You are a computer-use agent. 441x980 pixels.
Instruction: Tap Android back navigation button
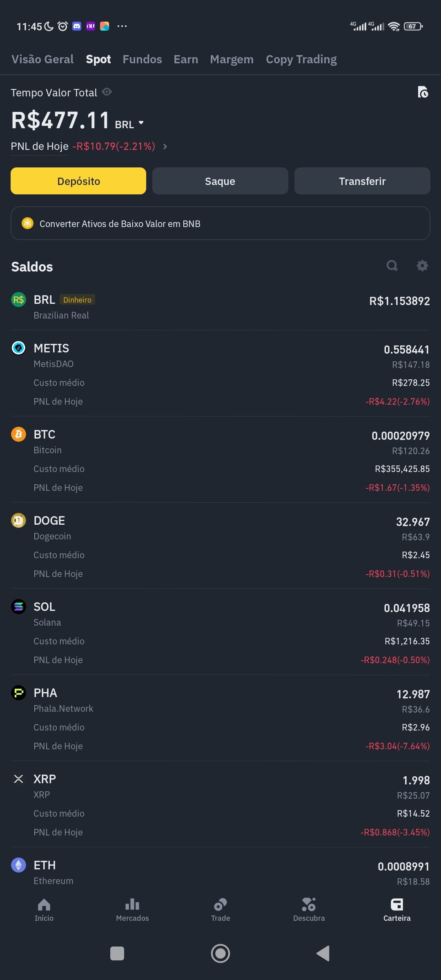[323, 953]
